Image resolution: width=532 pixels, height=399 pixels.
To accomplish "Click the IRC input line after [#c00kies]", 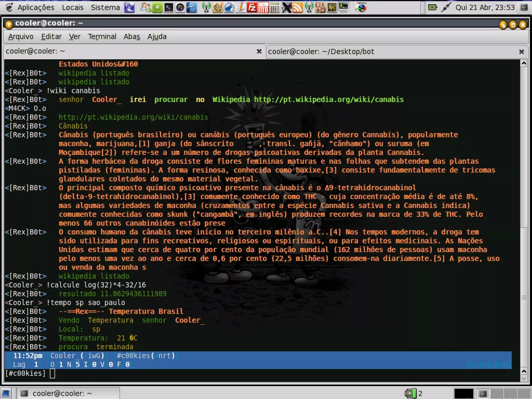I will tap(283, 374).
